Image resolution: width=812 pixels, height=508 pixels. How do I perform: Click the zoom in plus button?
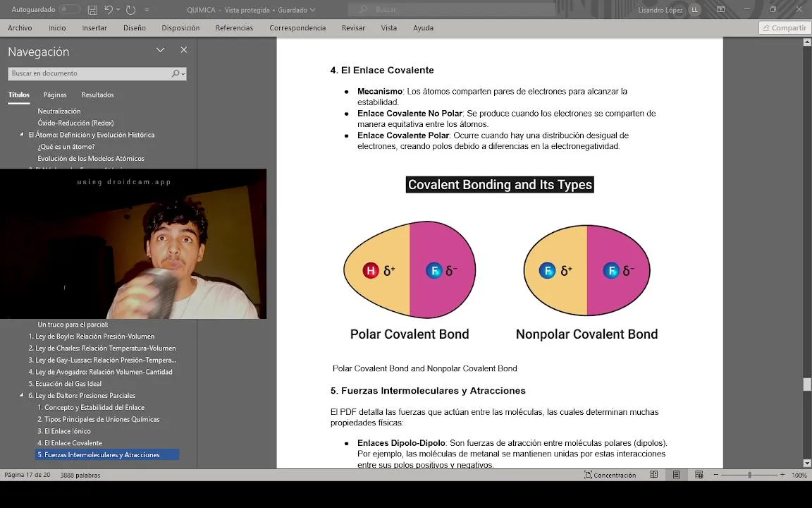(782, 475)
